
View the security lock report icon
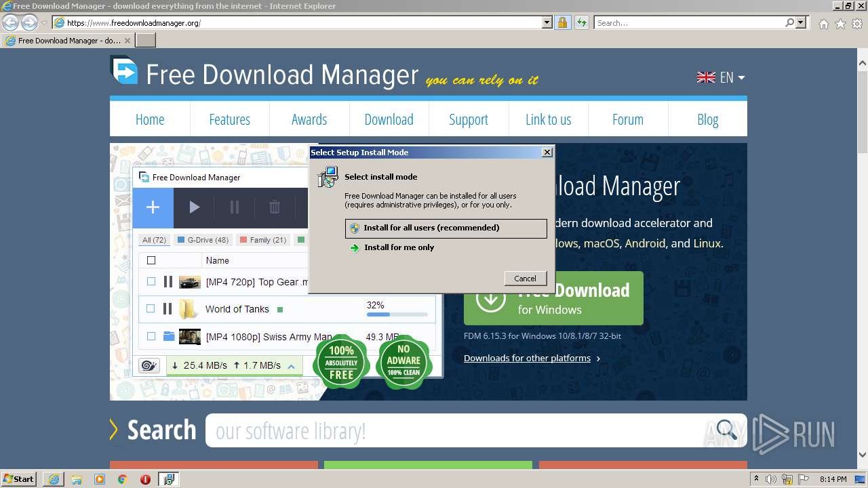tap(562, 22)
